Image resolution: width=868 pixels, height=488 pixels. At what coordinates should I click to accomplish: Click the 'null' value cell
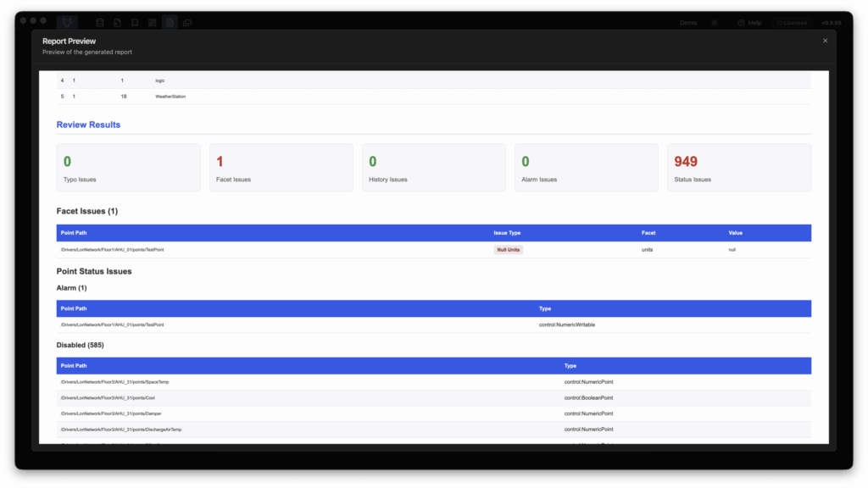[732, 250]
